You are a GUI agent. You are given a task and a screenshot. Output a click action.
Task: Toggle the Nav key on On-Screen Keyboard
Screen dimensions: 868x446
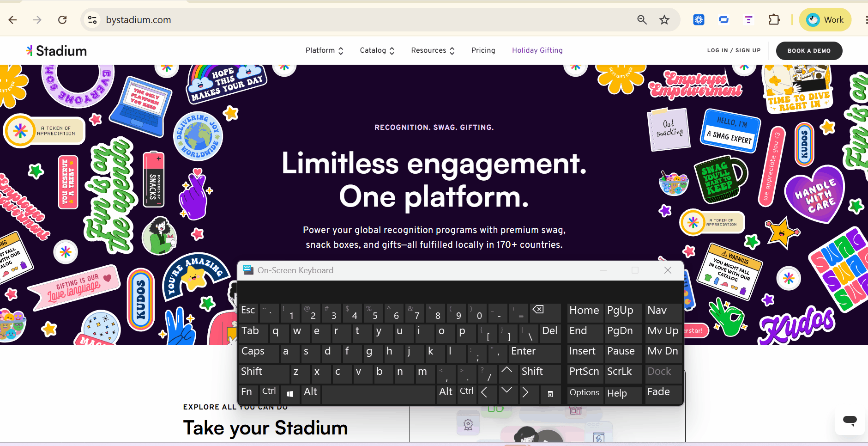pos(663,313)
